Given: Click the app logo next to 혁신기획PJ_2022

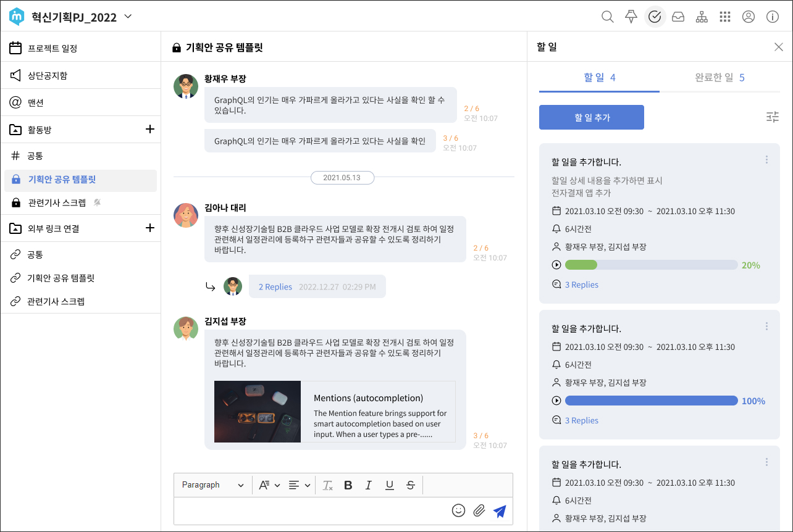Looking at the screenshot, I should coord(17,17).
